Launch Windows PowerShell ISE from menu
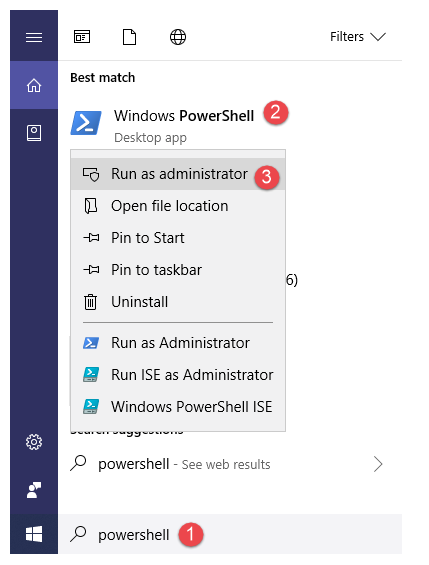429x565 pixels. [x=178, y=407]
